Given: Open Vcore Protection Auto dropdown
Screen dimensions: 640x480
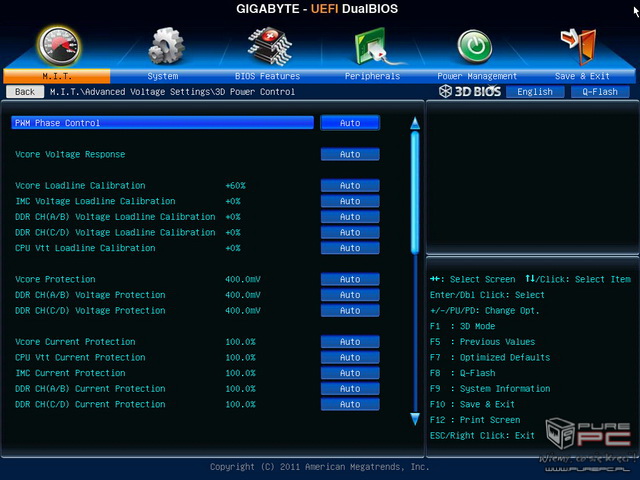Looking at the screenshot, I should (x=350, y=279).
